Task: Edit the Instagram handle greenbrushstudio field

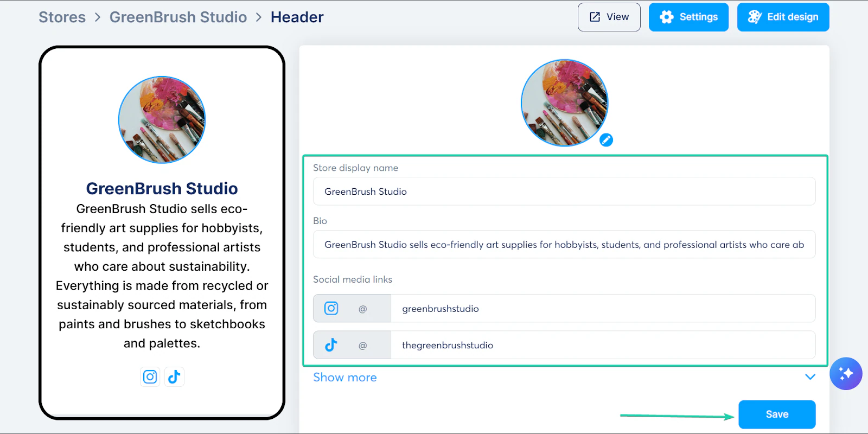Action: [x=603, y=308]
